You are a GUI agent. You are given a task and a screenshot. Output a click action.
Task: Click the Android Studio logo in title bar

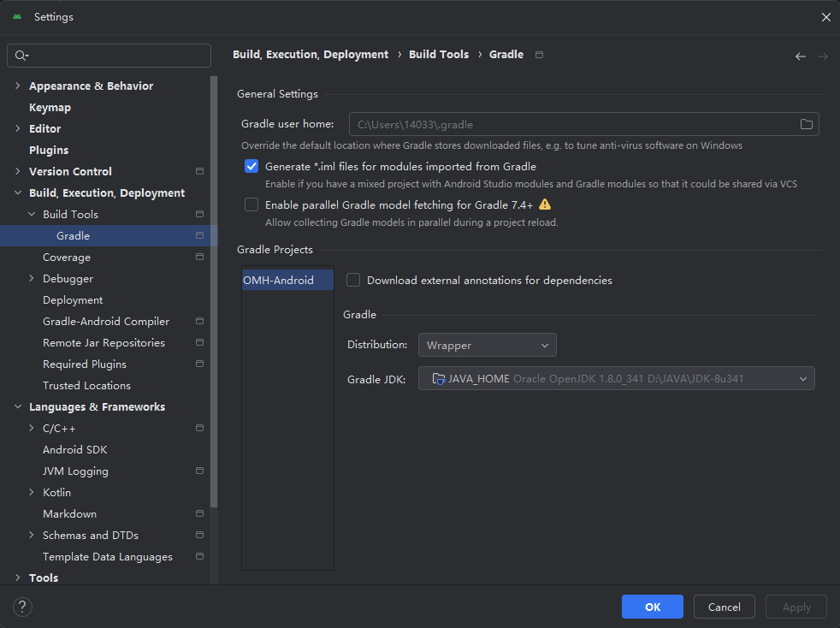(x=17, y=16)
